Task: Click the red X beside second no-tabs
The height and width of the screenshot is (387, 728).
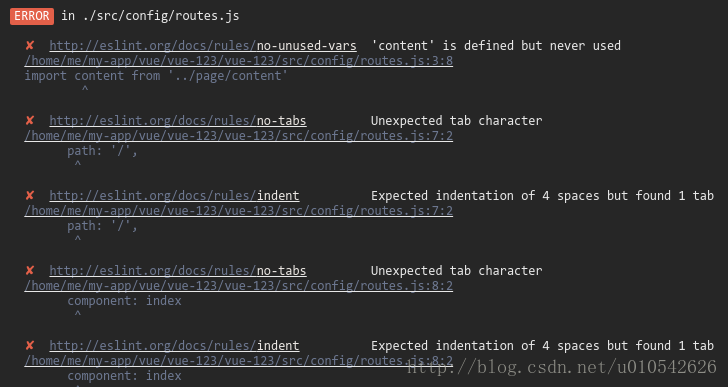Action: (x=30, y=271)
